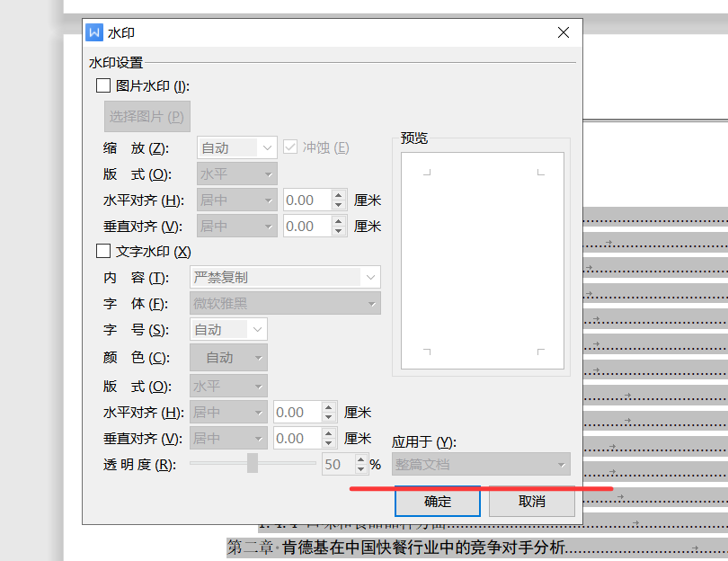This screenshot has width=728, height=561.
Task: Click the transparency slider handle
Action: click(253, 464)
